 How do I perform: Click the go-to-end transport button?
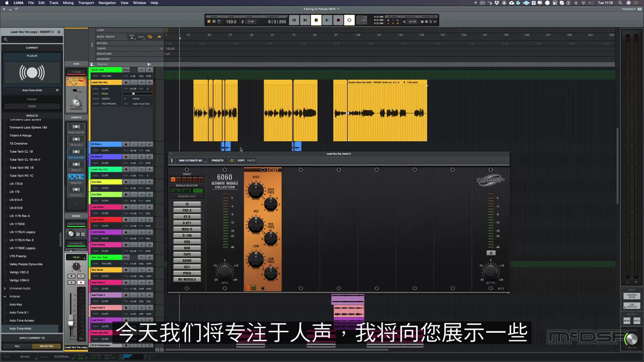pos(305,20)
